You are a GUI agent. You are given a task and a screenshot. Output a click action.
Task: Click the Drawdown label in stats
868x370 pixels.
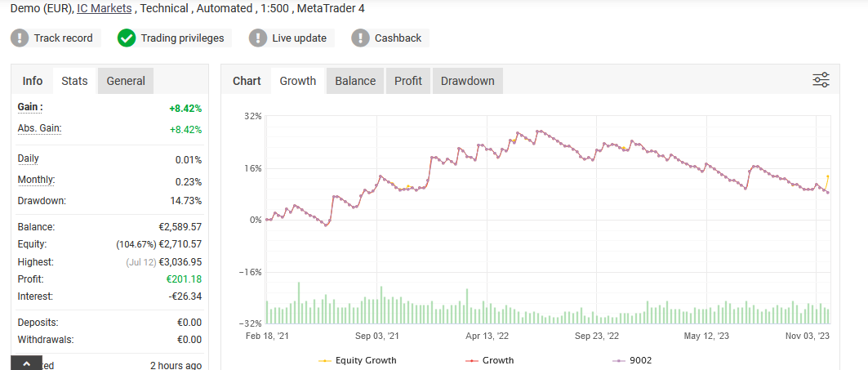tap(42, 200)
